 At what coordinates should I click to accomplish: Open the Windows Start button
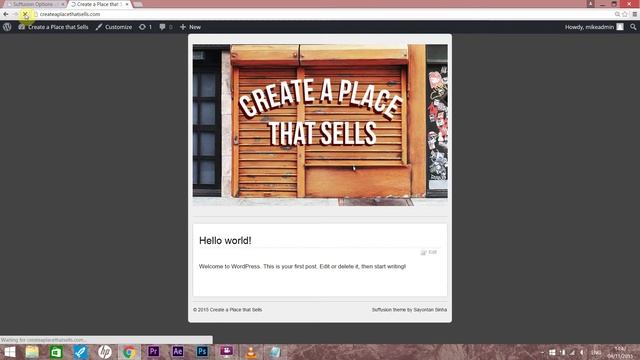pyautogui.click(x=9, y=352)
